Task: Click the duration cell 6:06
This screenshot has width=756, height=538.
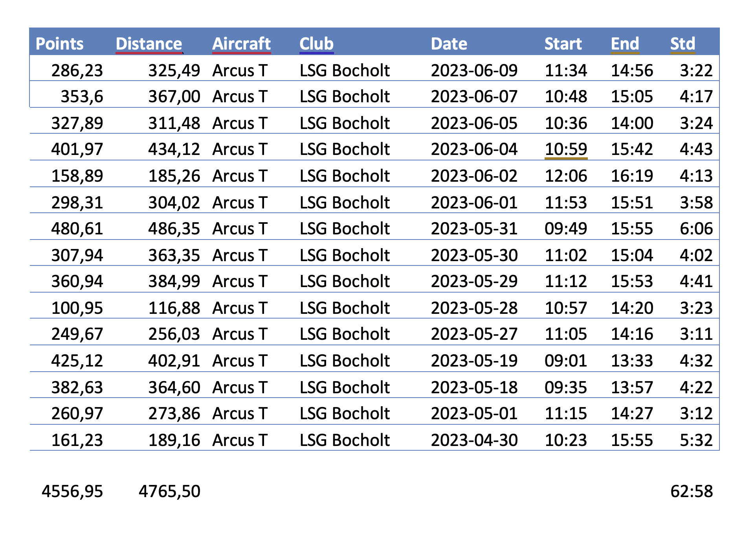Action: (x=696, y=229)
